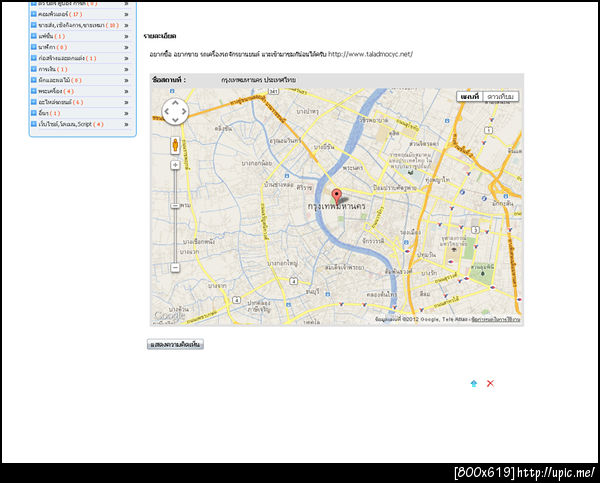The image size is (600, 483).
Task: Click the ปทุมวัน label on the map
Action: [426, 255]
